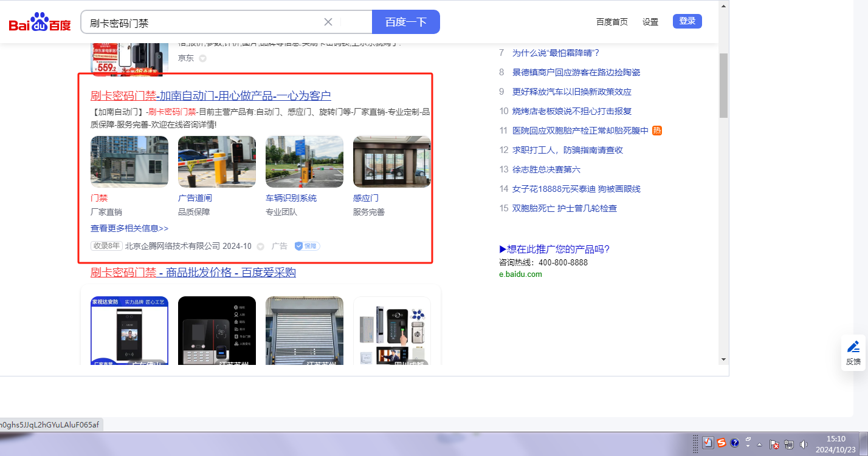Click the blue help question-mark tray icon
868x456 pixels.
coord(734,443)
